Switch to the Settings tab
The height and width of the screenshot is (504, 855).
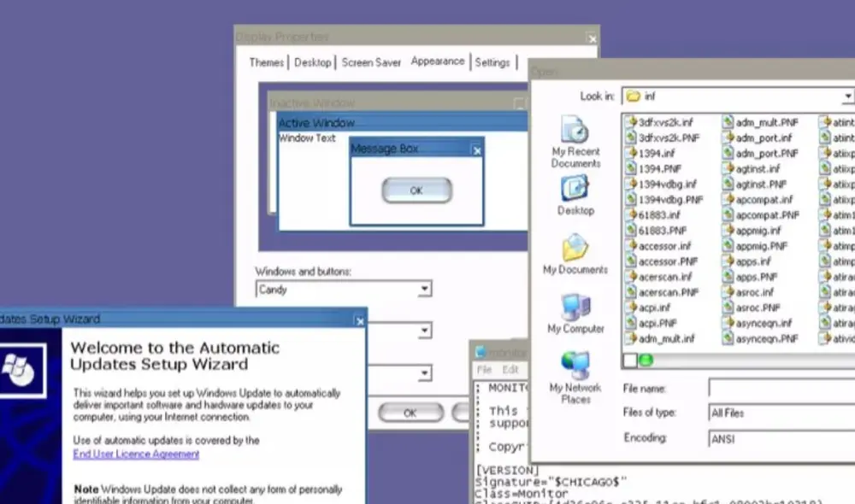[x=493, y=62]
